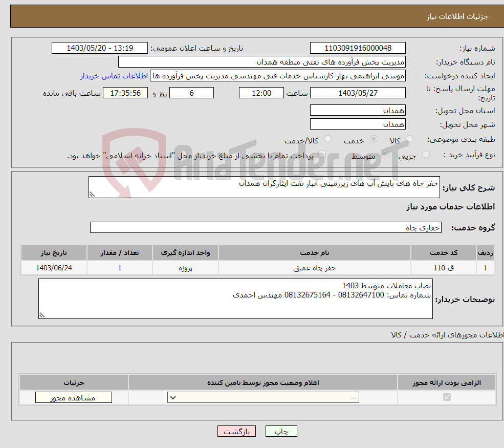Select the خدمت radio button

(374, 139)
